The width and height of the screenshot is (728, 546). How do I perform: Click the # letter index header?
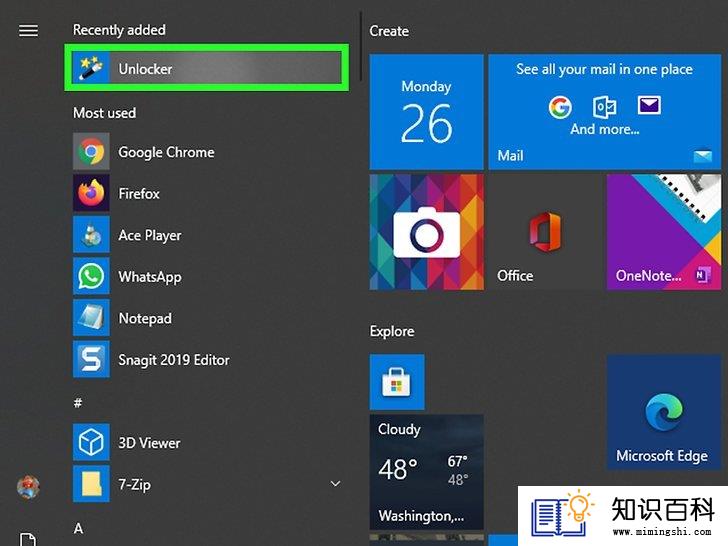click(78, 403)
